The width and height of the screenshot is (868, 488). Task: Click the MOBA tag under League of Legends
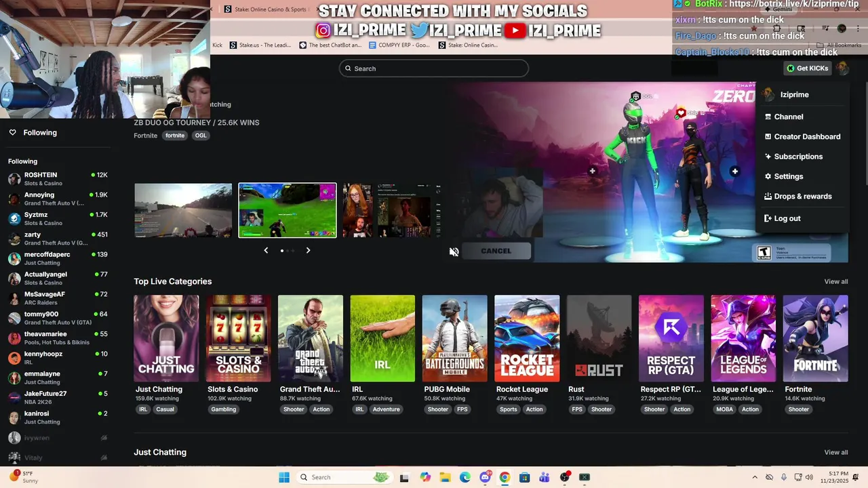click(x=724, y=409)
